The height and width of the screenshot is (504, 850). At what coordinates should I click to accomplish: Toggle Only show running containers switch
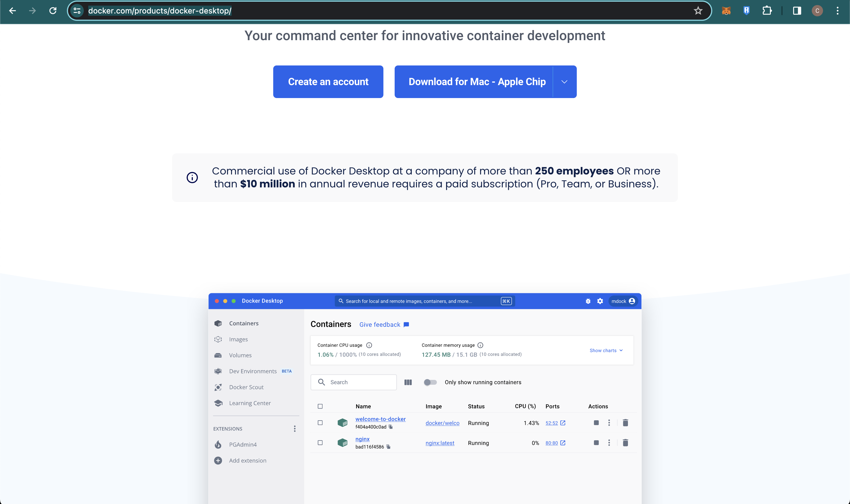430,382
